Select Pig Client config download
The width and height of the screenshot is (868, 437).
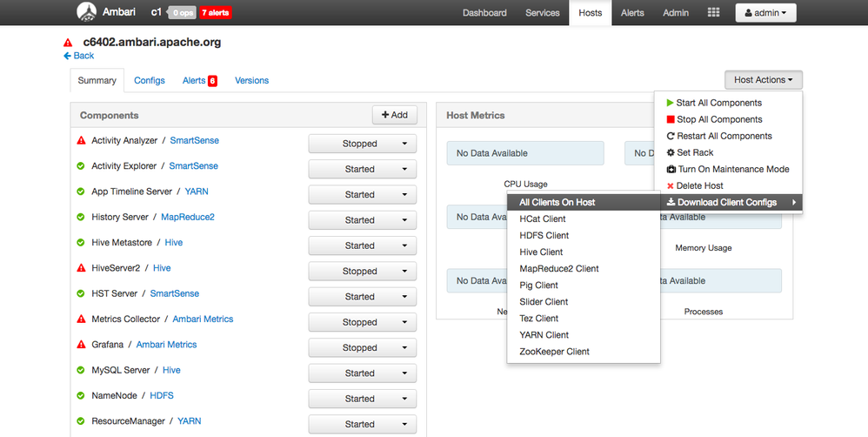[x=584, y=286]
